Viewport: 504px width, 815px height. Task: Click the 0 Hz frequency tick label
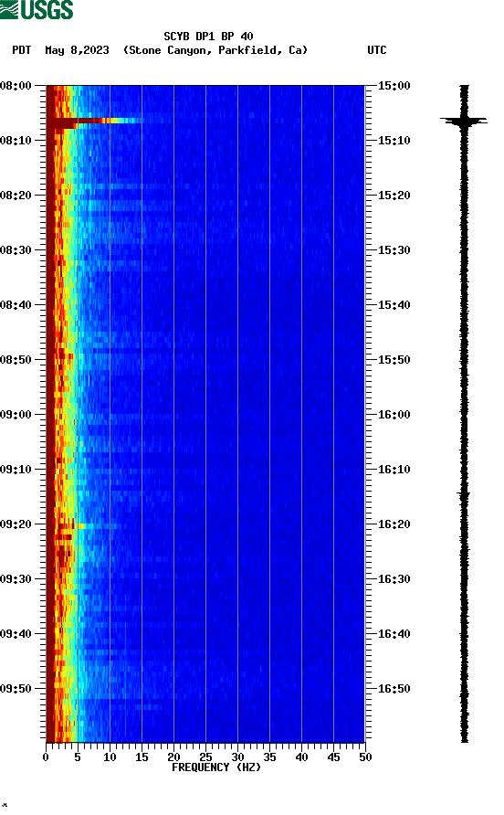pos(46,757)
